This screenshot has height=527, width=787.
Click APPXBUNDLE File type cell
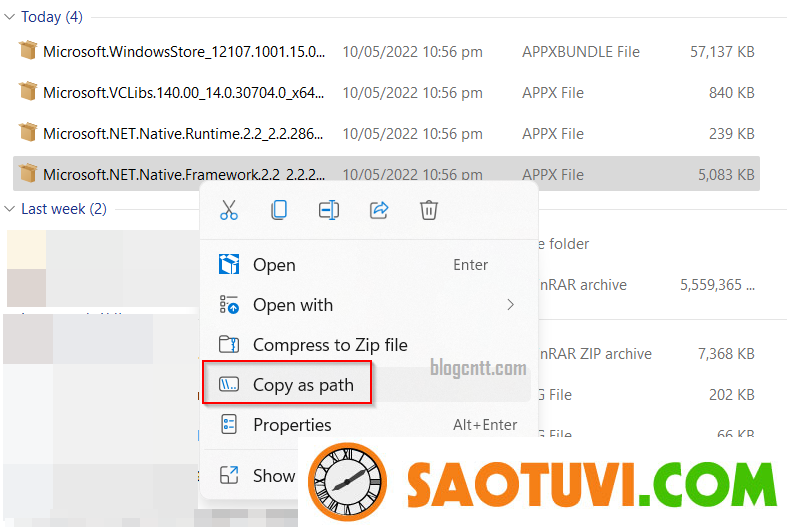pyautogui.click(x=581, y=52)
